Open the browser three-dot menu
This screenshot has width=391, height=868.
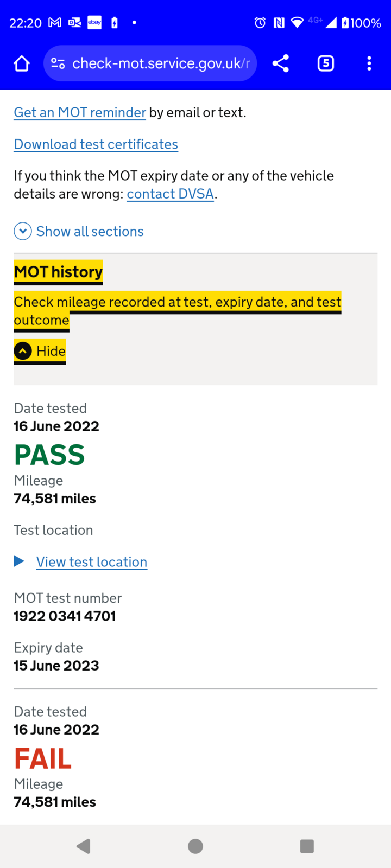point(369,64)
